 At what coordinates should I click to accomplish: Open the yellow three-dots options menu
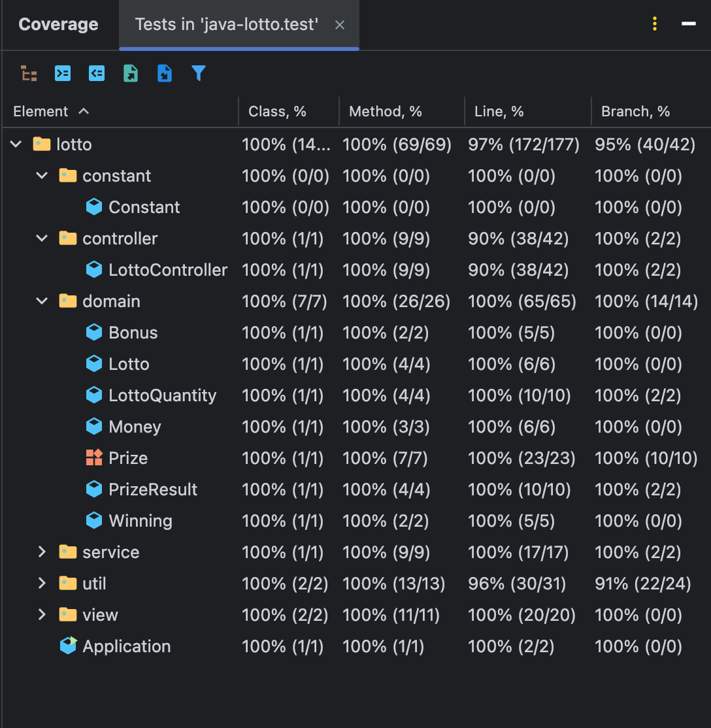coord(655,24)
